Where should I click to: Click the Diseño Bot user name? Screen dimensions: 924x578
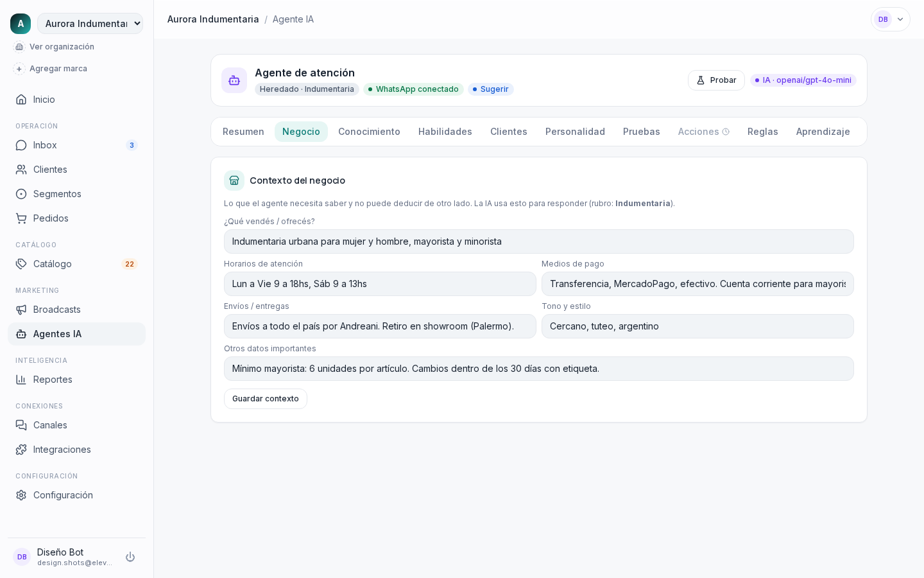pos(60,552)
